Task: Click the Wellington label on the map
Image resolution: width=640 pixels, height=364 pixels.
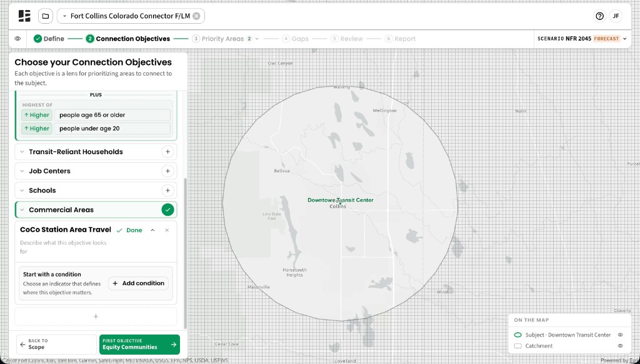Action: coord(384,111)
